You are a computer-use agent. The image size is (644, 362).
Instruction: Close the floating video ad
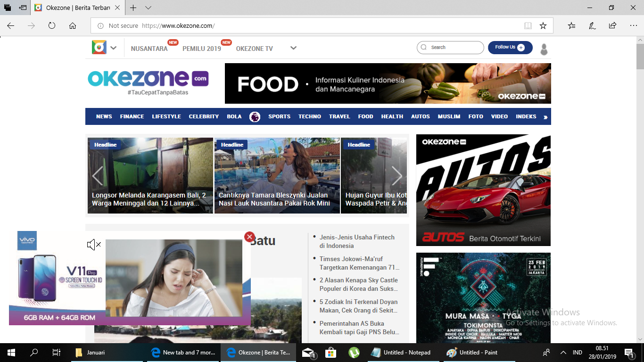pos(250,237)
